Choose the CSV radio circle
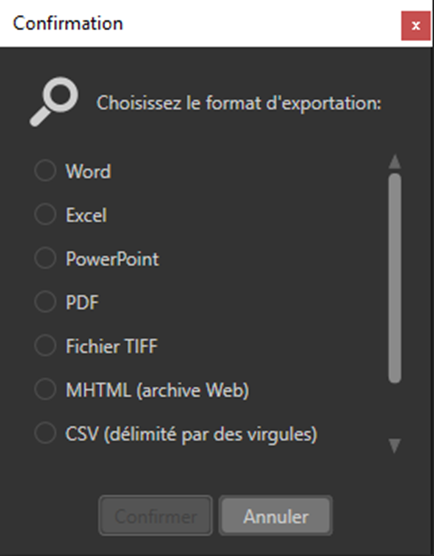The height and width of the screenshot is (556, 434). tap(45, 433)
